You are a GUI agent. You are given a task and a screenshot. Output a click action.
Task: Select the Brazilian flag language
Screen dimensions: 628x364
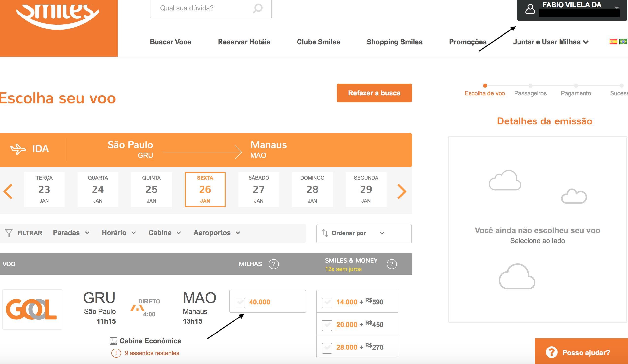click(623, 42)
